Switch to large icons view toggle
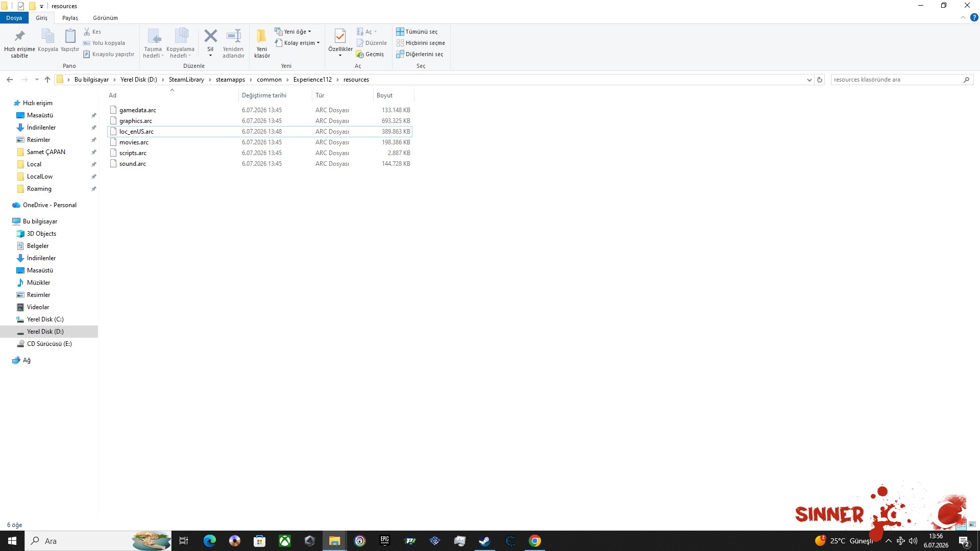 click(x=972, y=524)
